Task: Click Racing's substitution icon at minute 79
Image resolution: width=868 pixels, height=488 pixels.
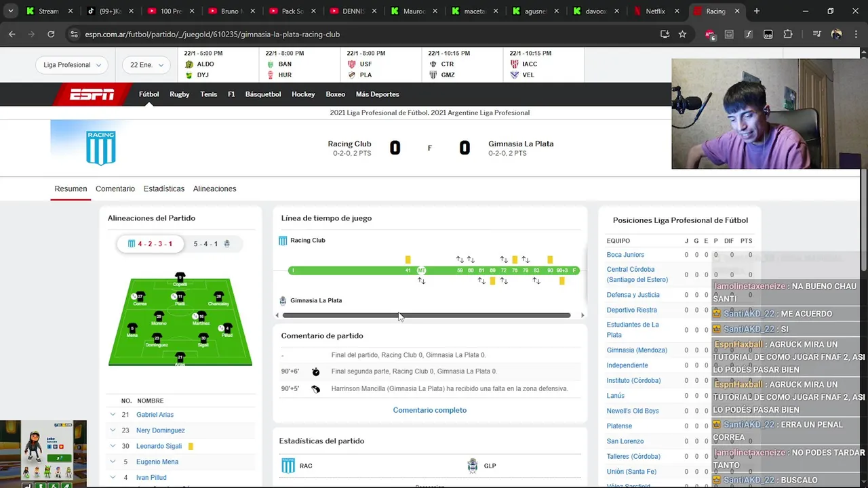Action: tap(526, 260)
